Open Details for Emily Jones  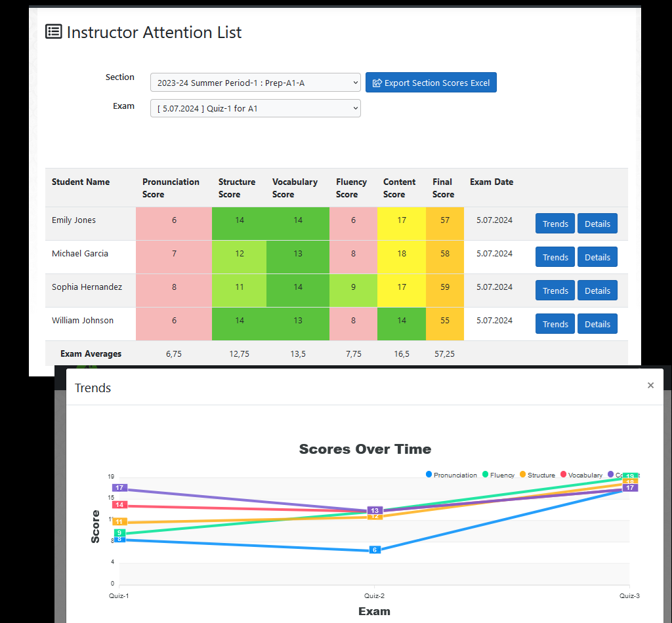pos(597,224)
